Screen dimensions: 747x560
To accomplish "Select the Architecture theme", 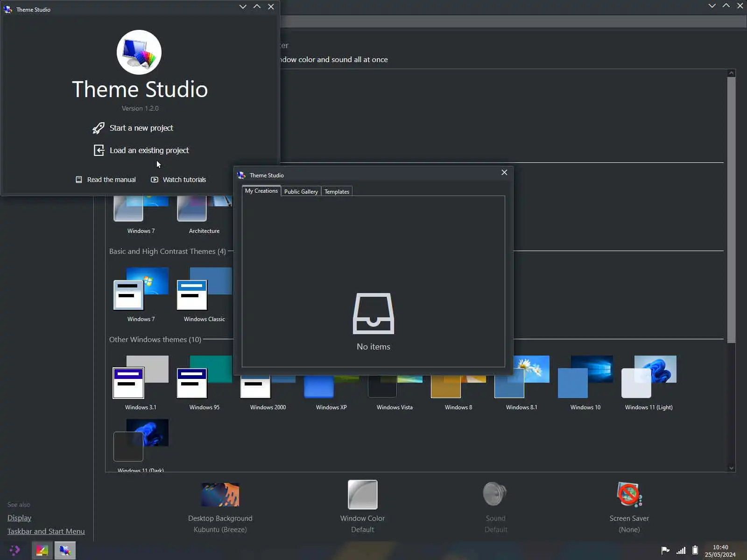I will coord(204,215).
